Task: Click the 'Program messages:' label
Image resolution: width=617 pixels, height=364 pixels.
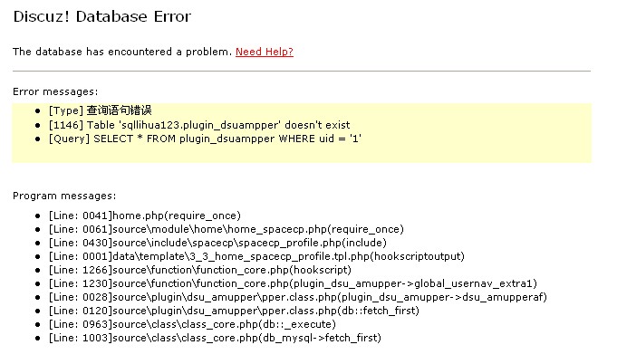Action: point(64,196)
